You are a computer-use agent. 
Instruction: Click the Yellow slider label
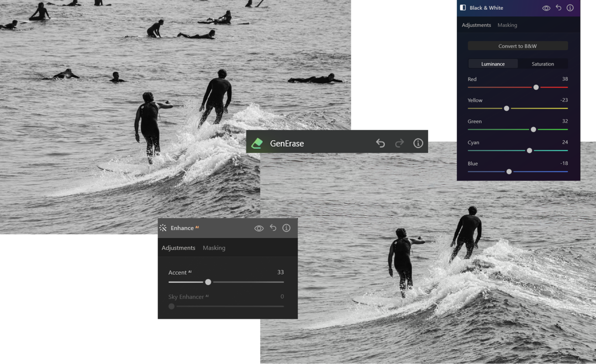(475, 100)
